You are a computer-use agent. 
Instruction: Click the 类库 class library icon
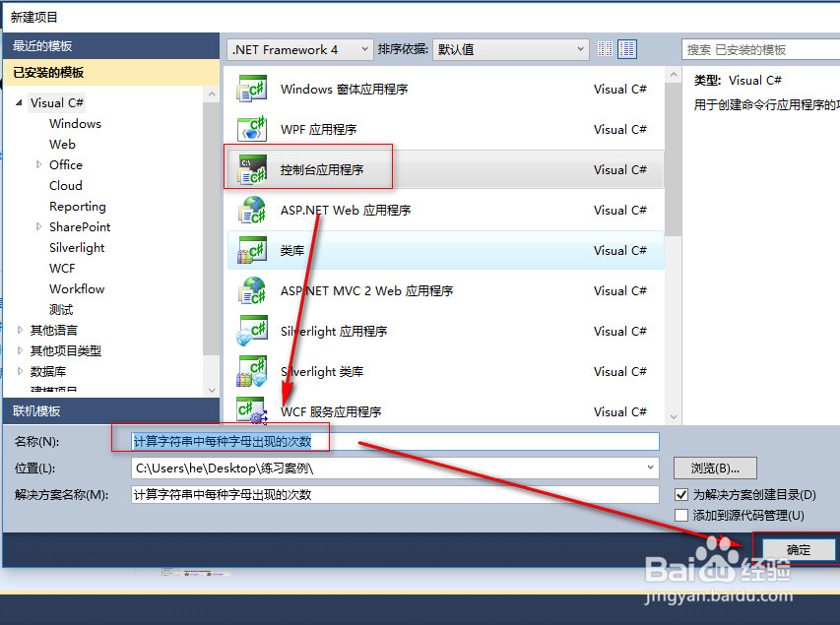pyautogui.click(x=252, y=250)
